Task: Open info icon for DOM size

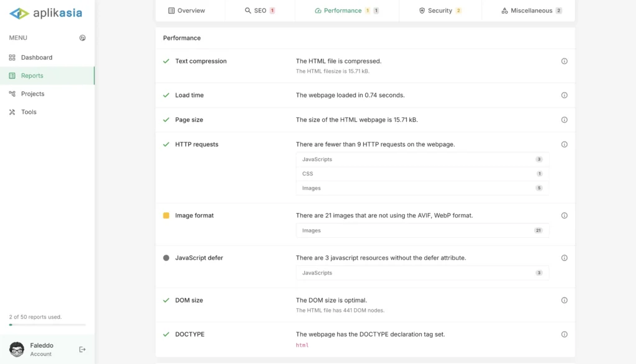Action: coord(564,301)
